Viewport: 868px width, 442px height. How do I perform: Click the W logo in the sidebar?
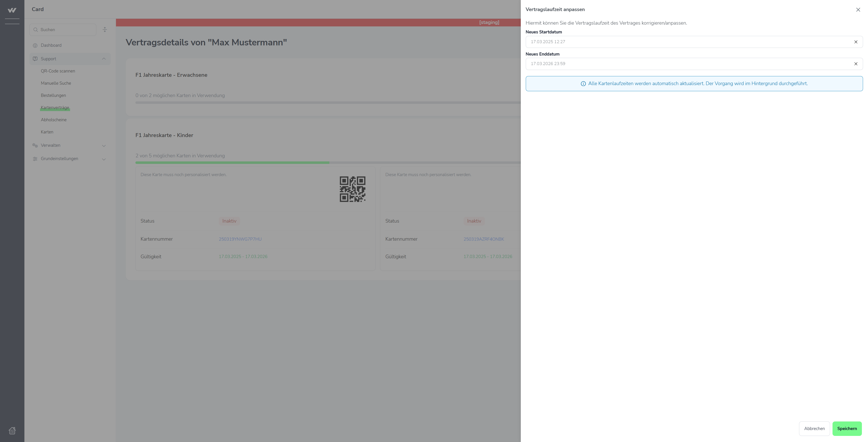click(x=12, y=10)
